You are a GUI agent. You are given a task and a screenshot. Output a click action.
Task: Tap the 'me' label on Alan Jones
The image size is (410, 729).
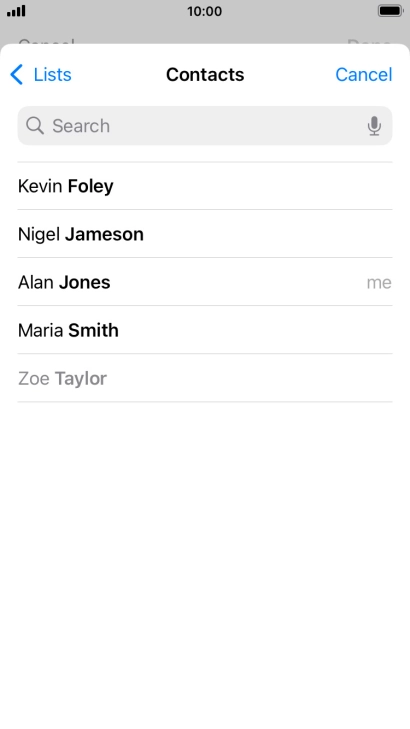pyautogui.click(x=379, y=283)
